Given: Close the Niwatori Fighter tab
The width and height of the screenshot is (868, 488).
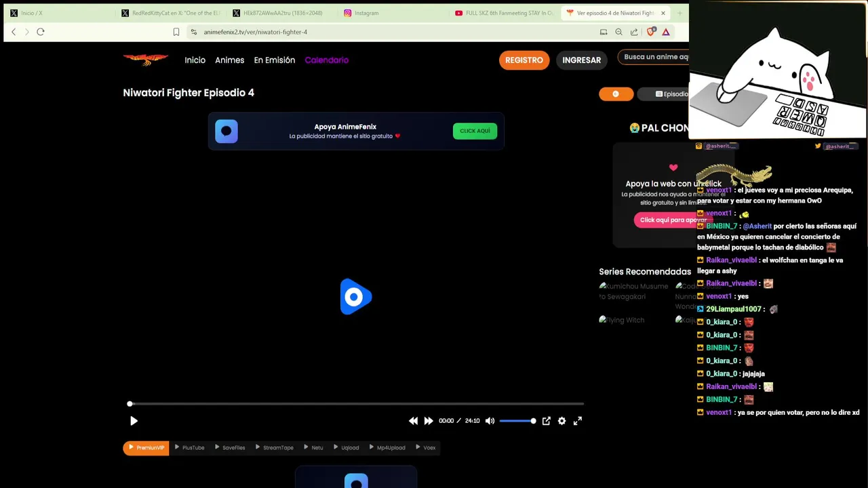Looking at the screenshot, I should pyautogui.click(x=663, y=13).
